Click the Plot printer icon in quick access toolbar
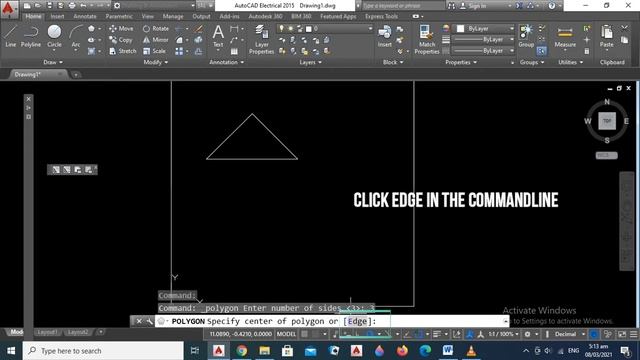 72,6
